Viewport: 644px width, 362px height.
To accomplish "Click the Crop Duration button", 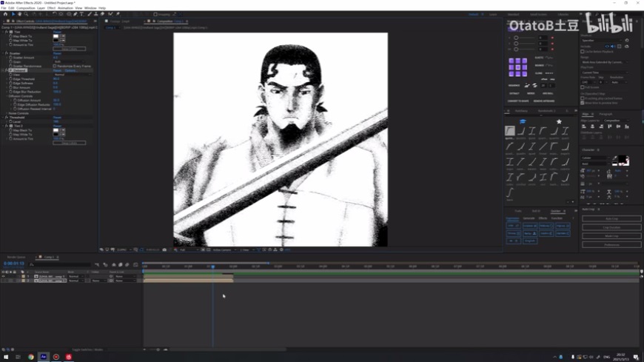I will pos(611,227).
